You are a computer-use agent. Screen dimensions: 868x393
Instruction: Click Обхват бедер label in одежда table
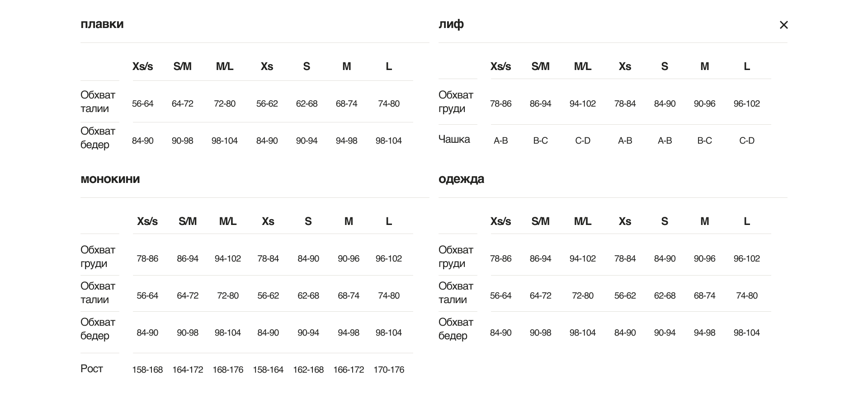[456, 329]
